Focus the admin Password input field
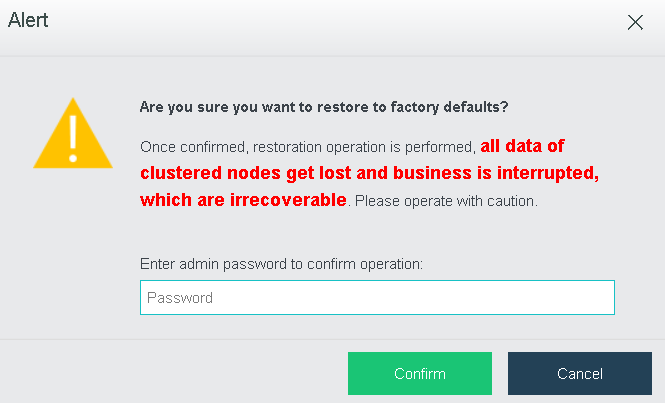 point(377,297)
